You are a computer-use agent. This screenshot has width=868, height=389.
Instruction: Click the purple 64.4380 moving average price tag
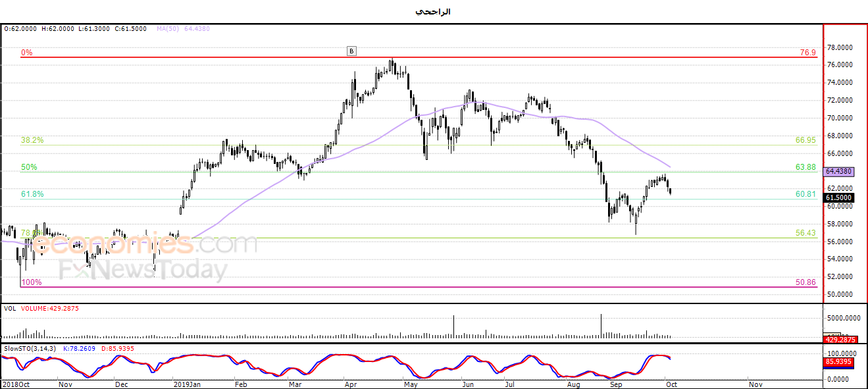click(x=839, y=170)
